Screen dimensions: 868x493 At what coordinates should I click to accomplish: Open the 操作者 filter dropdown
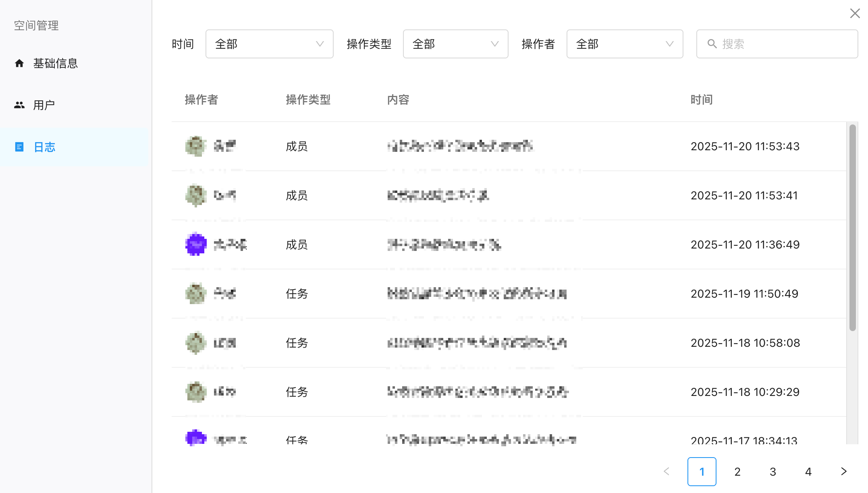(625, 44)
